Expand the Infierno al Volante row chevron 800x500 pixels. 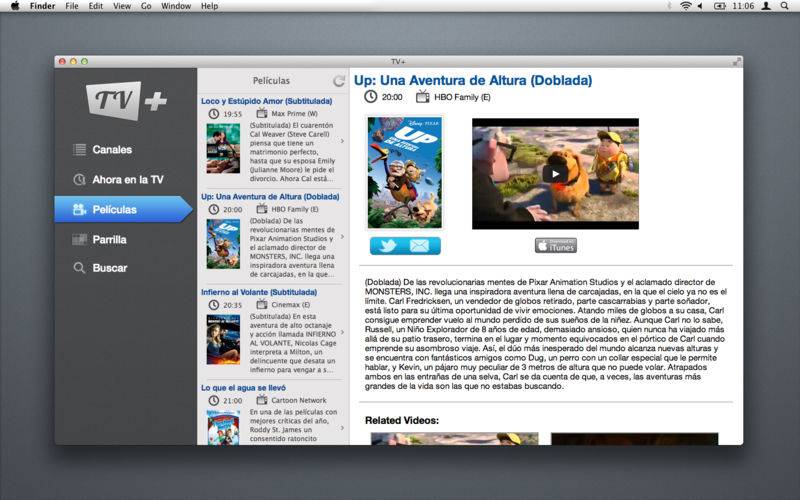coord(342,332)
